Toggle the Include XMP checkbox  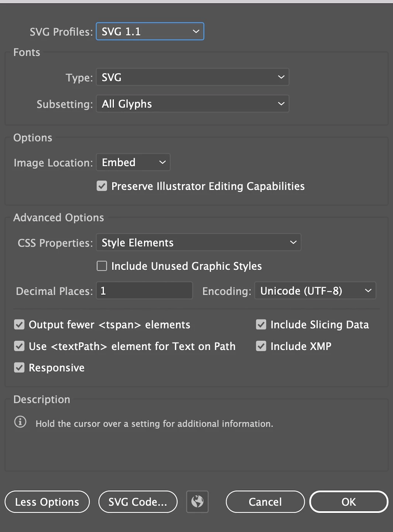tap(261, 346)
